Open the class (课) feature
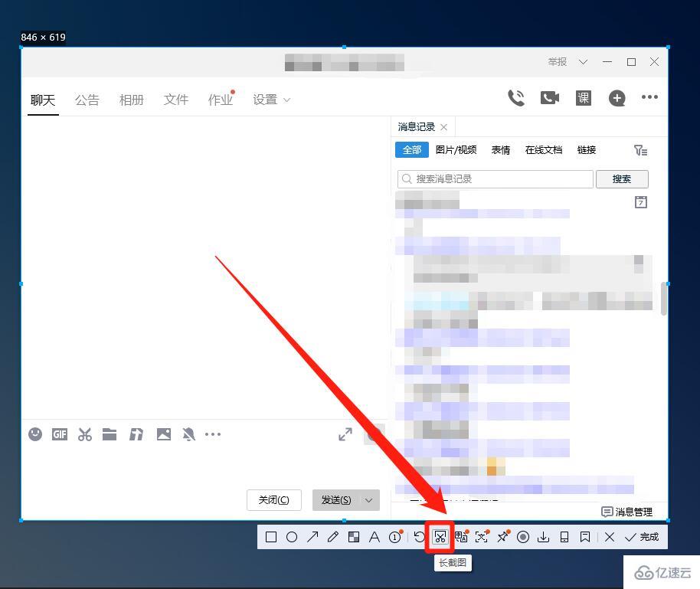700x589 pixels. [x=584, y=98]
